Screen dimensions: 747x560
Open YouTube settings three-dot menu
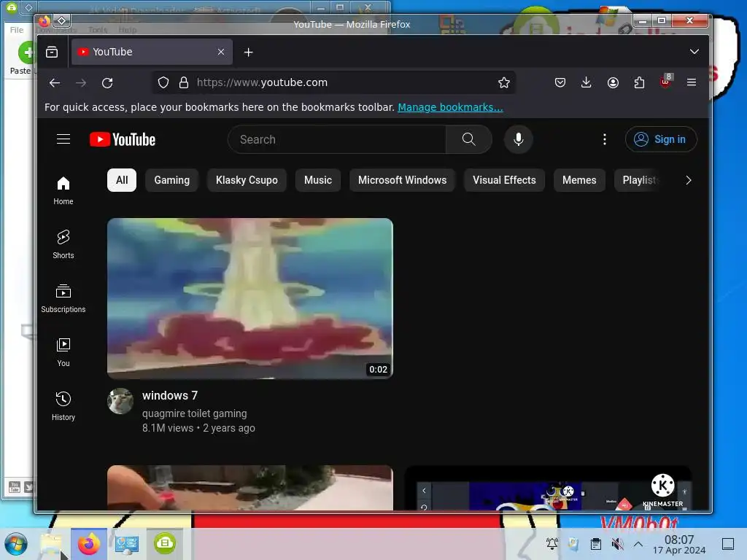tap(605, 139)
